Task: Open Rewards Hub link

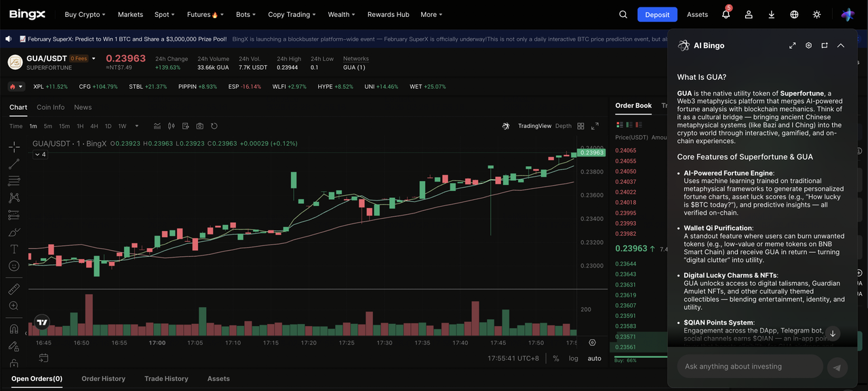Action: [388, 14]
